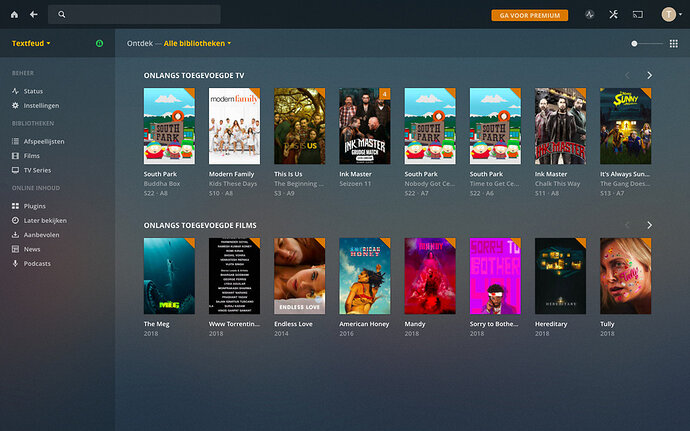Click previous arrow of Films row

(628, 225)
